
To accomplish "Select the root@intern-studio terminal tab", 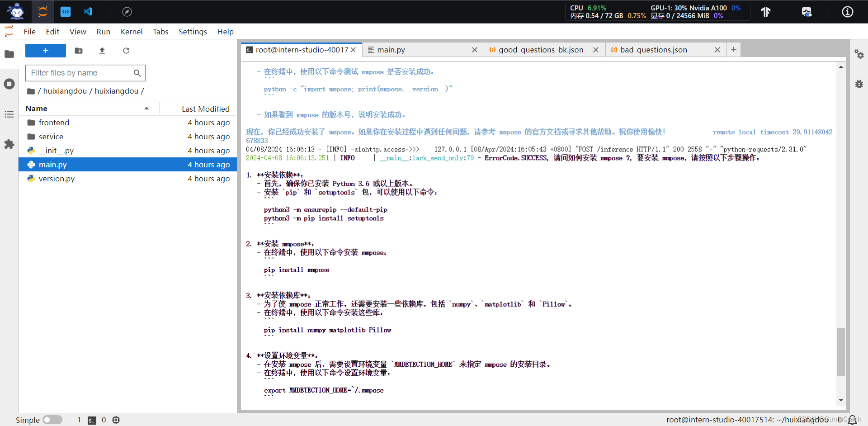I will (x=302, y=50).
